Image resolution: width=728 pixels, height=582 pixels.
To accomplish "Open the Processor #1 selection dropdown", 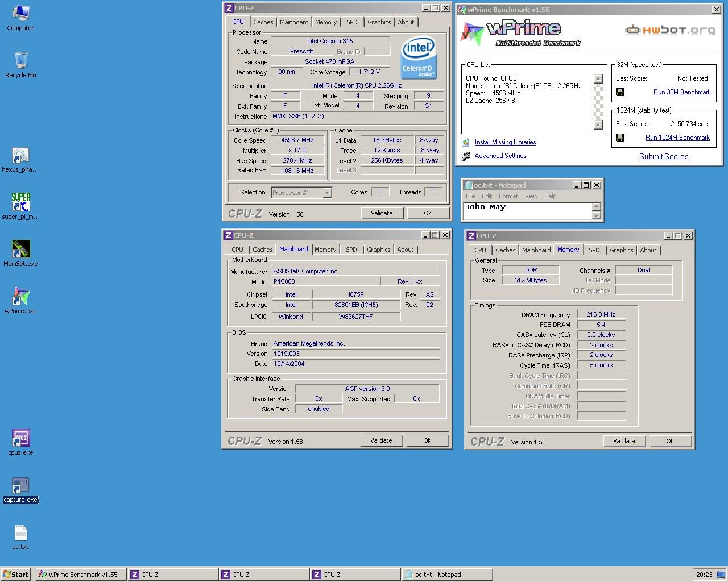I will [327, 193].
